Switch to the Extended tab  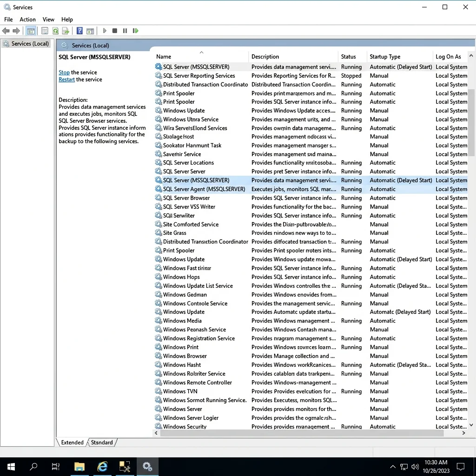(72, 443)
